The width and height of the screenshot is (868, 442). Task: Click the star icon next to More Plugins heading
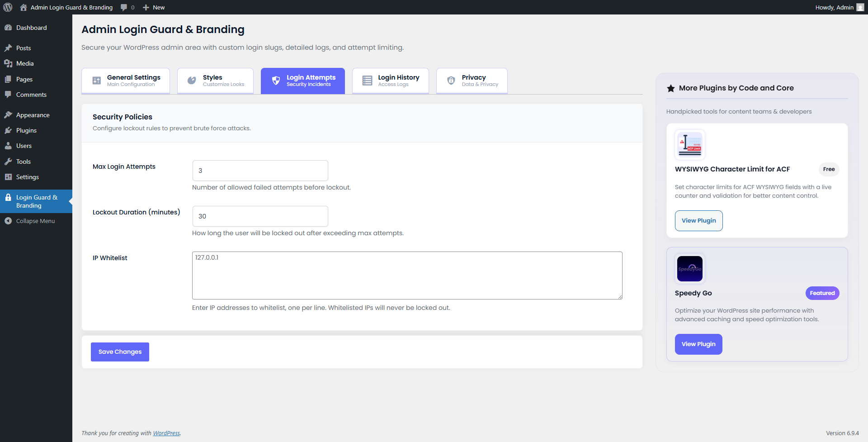[x=670, y=88]
